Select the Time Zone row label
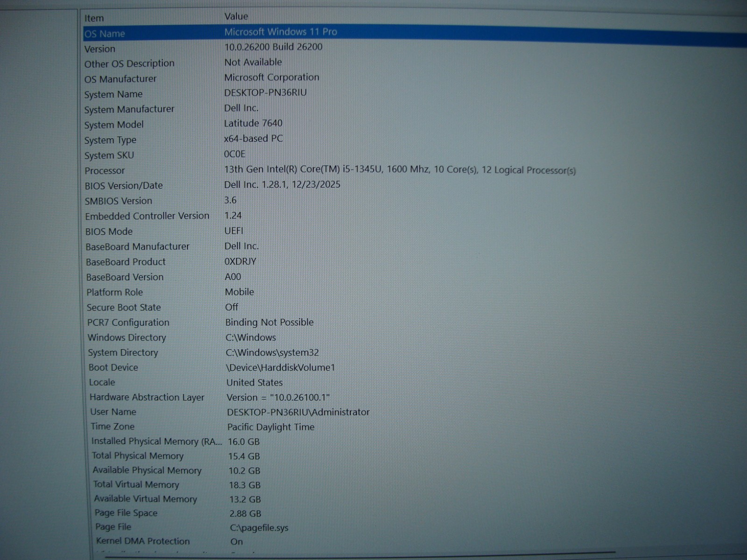The height and width of the screenshot is (560, 747). point(113,427)
